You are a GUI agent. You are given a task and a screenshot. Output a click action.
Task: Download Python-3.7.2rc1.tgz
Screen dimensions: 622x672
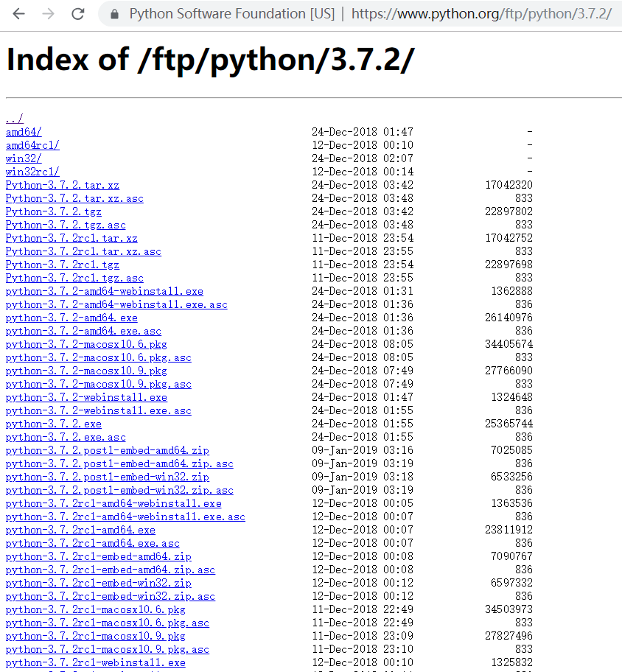63,265
